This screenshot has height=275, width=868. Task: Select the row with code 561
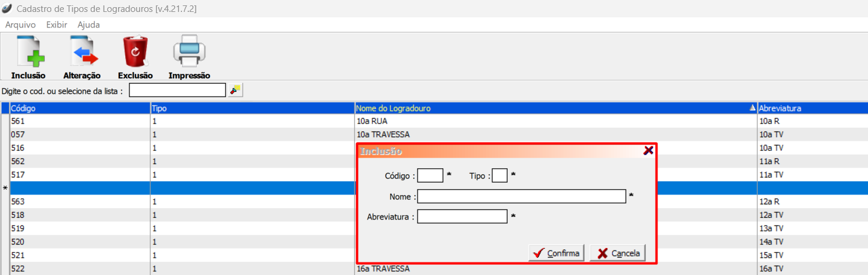coord(79,121)
